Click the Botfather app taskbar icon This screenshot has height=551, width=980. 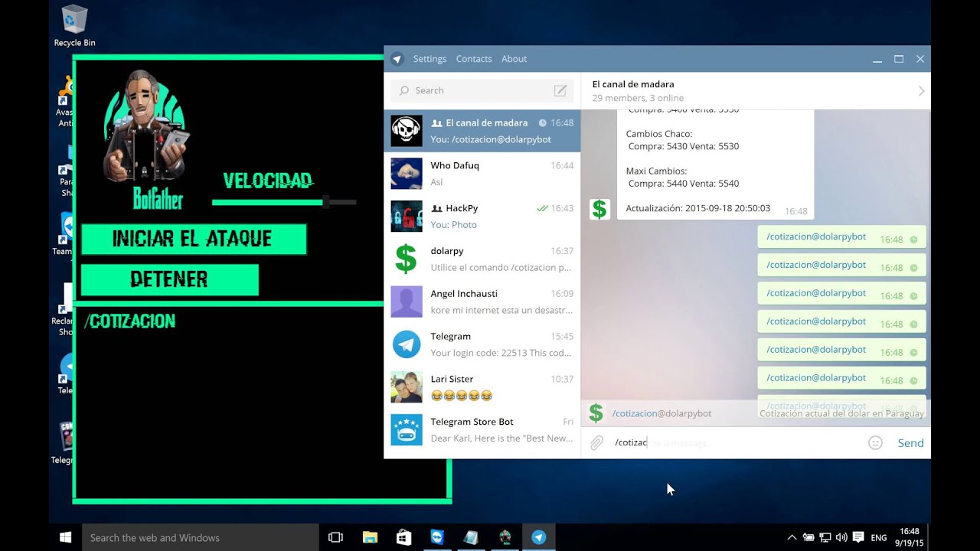[x=505, y=537]
